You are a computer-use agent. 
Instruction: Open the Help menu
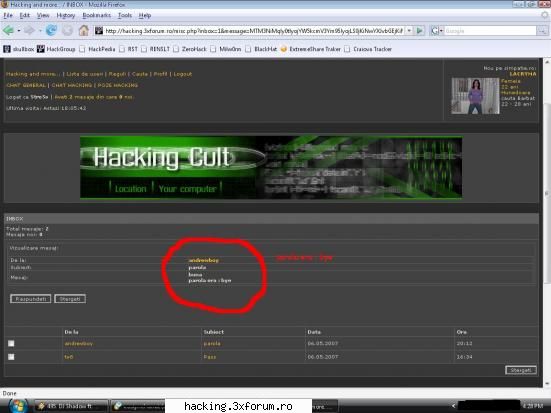[x=145, y=15]
